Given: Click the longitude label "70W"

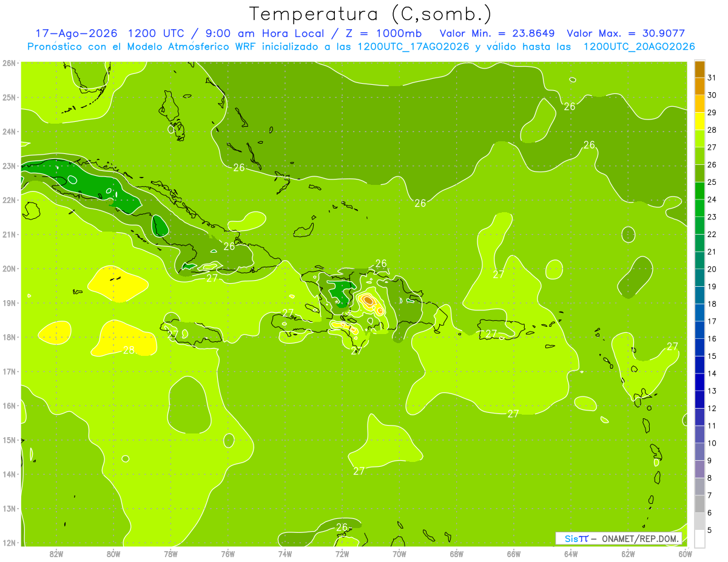Looking at the screenshot, I should pyautogui.click(x=399, y=554).
